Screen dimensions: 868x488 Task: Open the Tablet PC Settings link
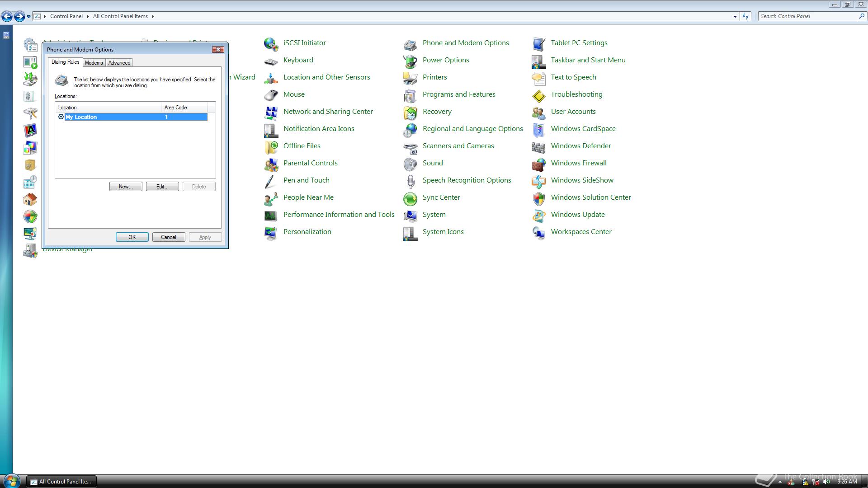579,43
